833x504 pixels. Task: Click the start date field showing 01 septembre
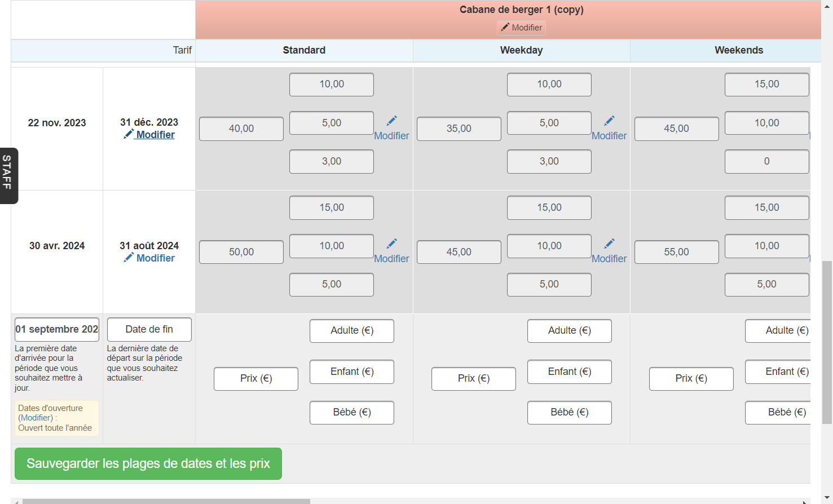57,329
